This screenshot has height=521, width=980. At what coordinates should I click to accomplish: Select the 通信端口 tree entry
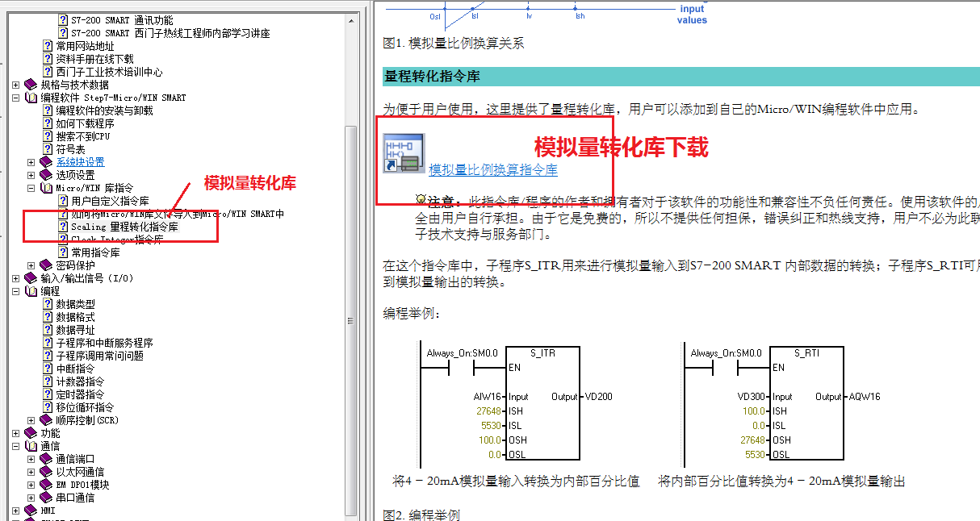point(75,459)
